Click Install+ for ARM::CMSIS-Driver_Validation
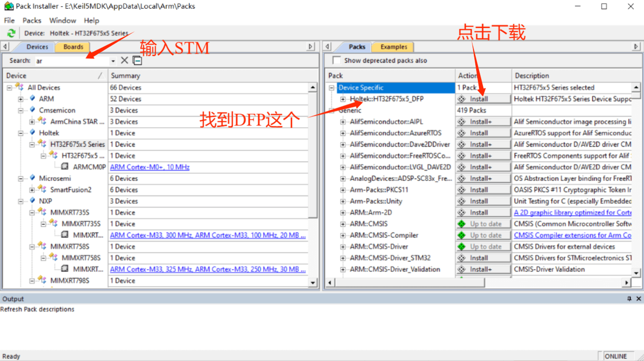 tap(483, 269)
